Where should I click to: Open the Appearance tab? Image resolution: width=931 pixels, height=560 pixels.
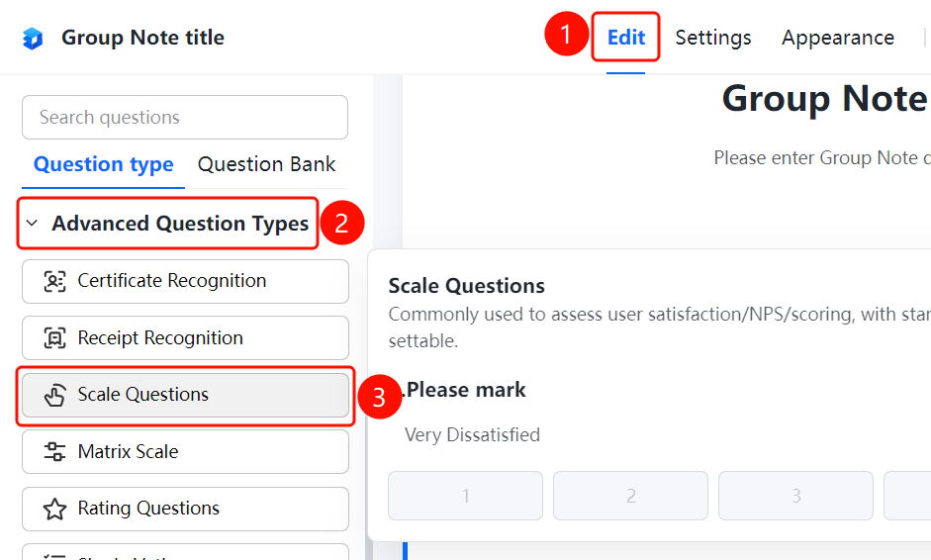[838, 38]
